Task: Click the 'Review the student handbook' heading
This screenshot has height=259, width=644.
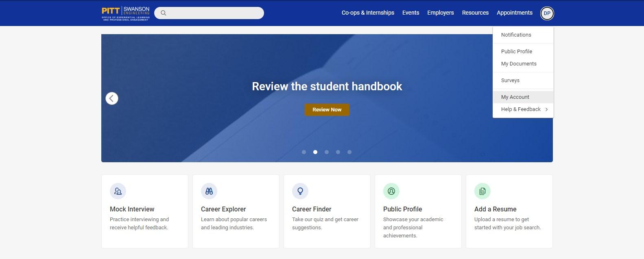Action: [x=327, y=86]
